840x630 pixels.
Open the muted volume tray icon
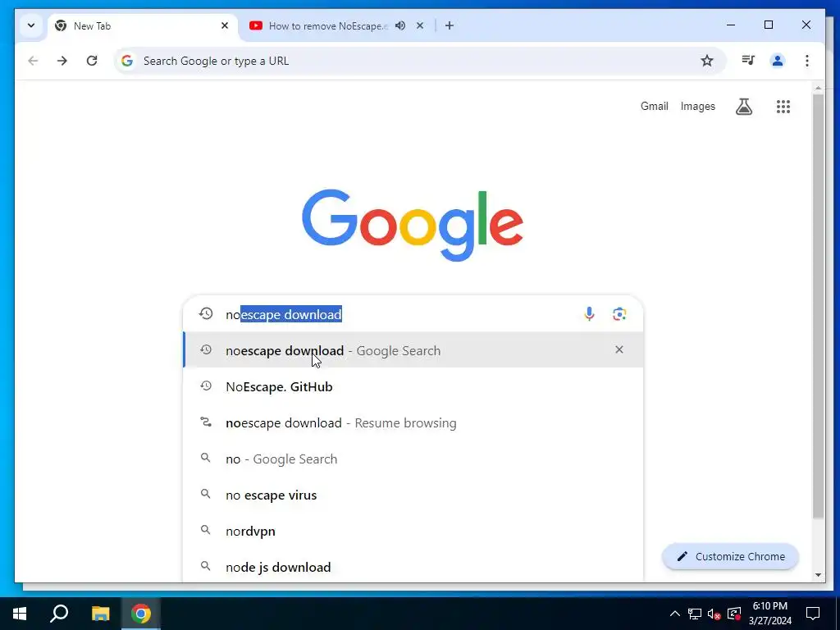pos(714,614)
